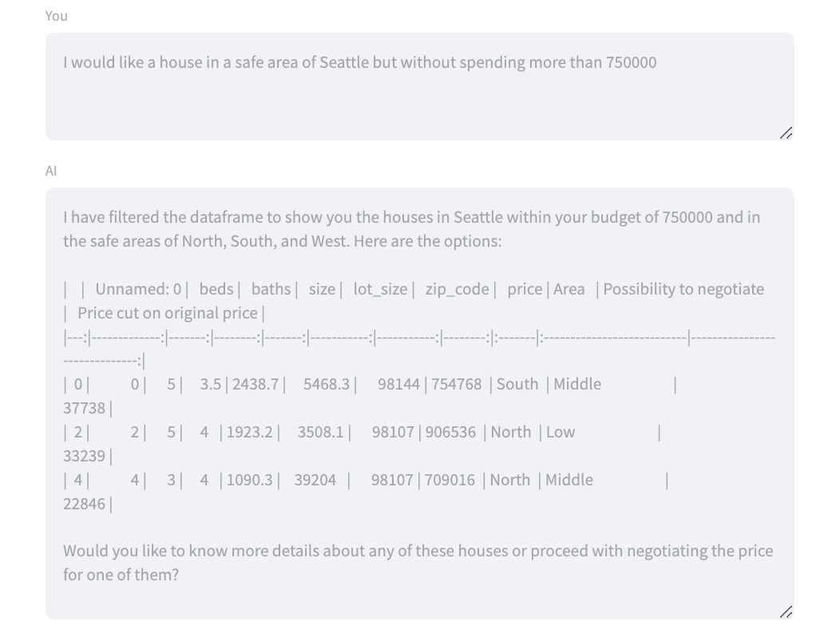Click the "Possibility to negotiate" header text

pyautogui.click(x=683, y=289)
